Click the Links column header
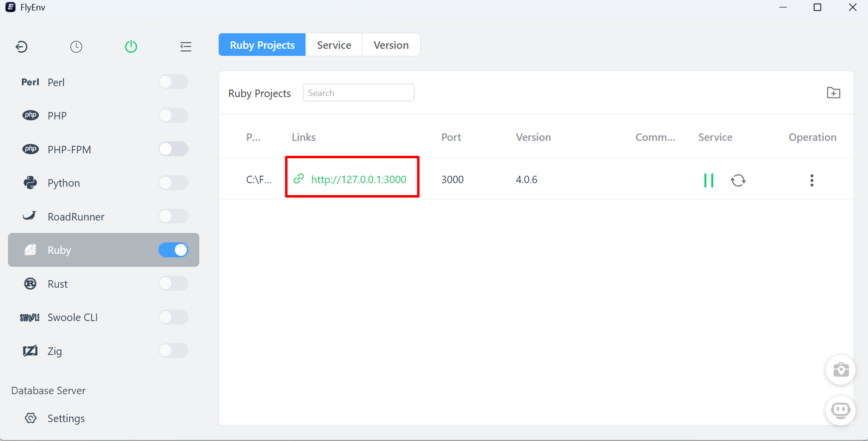 pos(304,137)
